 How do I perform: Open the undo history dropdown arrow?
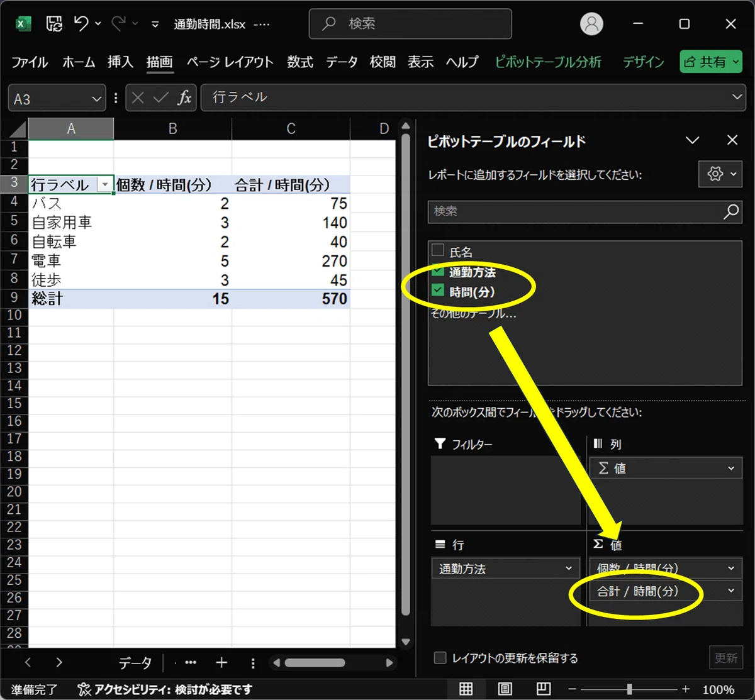[98, 24]
